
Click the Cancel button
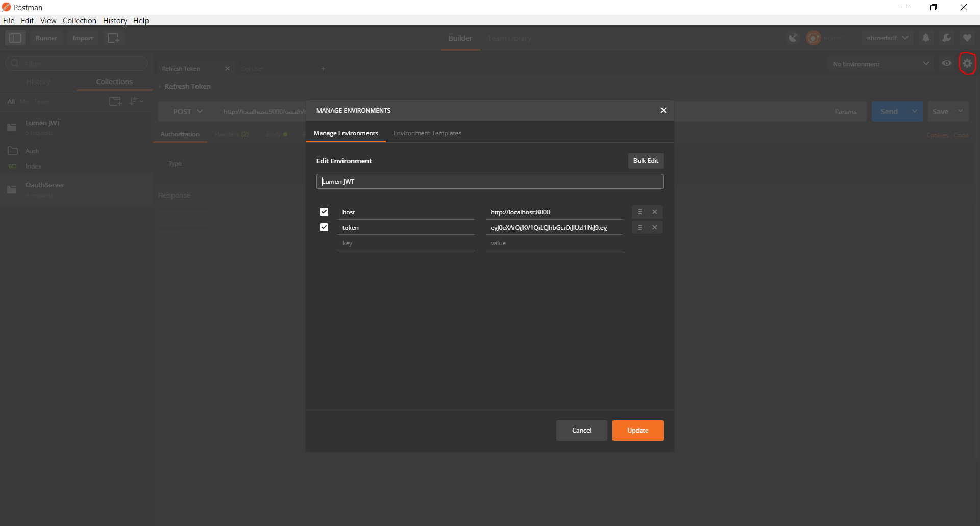(x=582, y=431)
